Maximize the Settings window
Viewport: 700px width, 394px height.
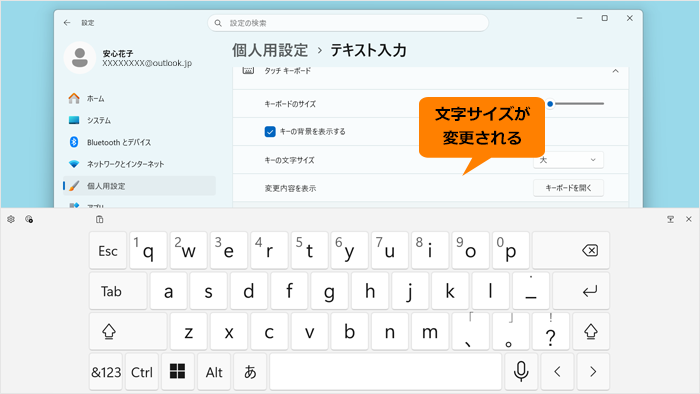(604, 18)
